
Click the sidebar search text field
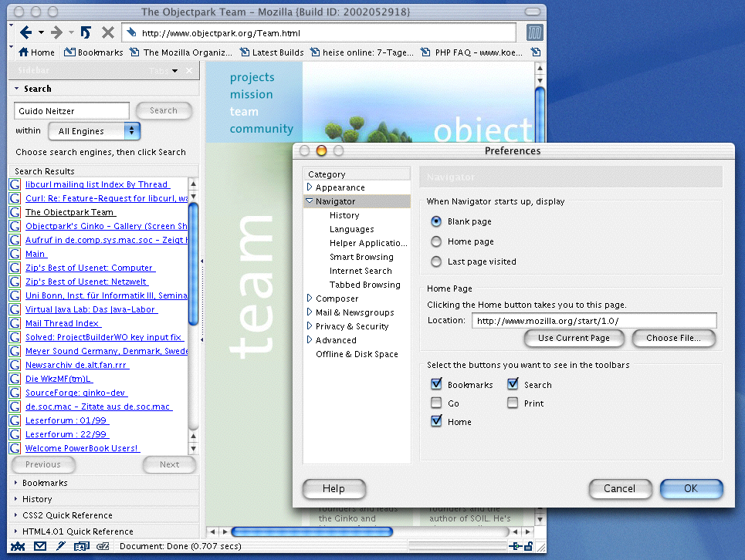(72, 111)
